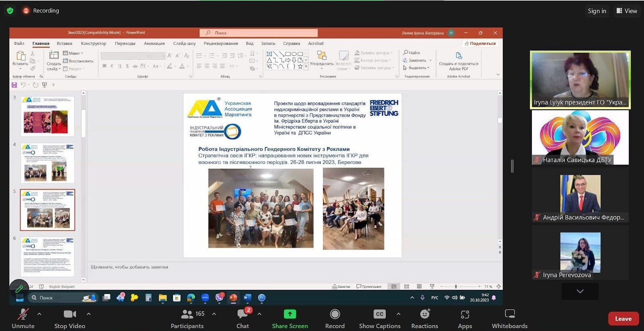
Task: Expand audio options arrow next to Unmute
Action: tap(39, 314)
